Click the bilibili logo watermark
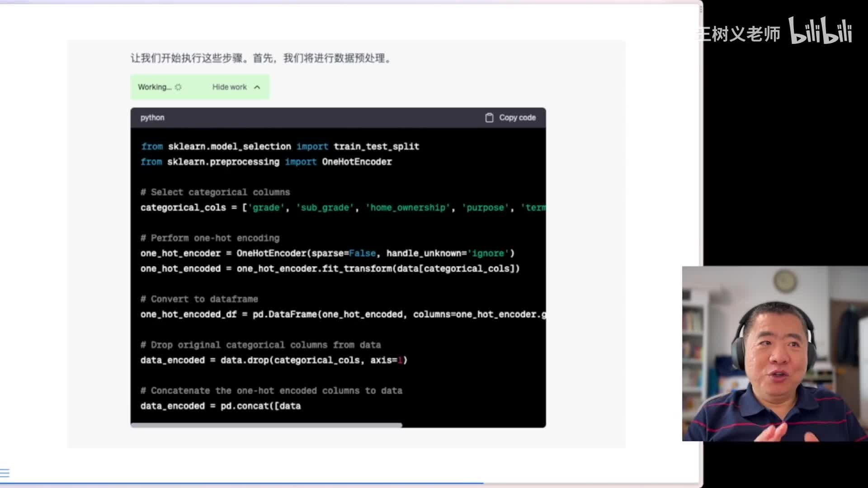868x488 pixels. [821, 31]
